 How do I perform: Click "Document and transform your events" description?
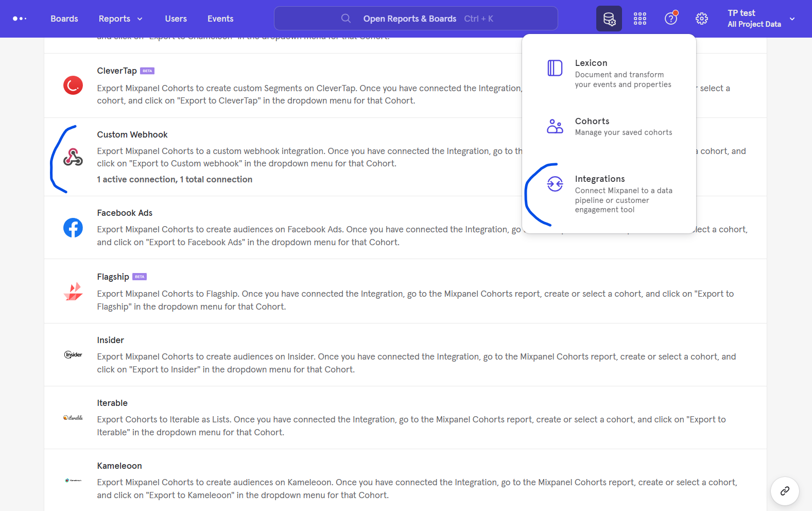(x=623, y=79)
